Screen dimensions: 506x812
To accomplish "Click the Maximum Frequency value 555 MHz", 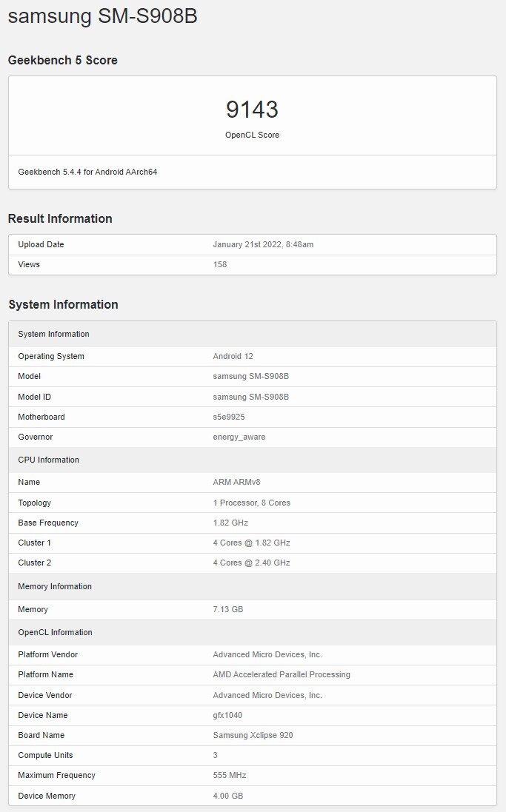I will pyautogui.click(x=229, y=775).
